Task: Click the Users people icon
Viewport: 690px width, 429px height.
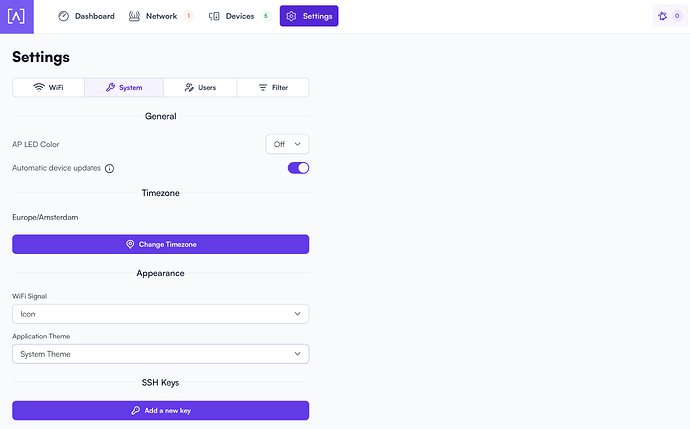Action: point(189,88)
